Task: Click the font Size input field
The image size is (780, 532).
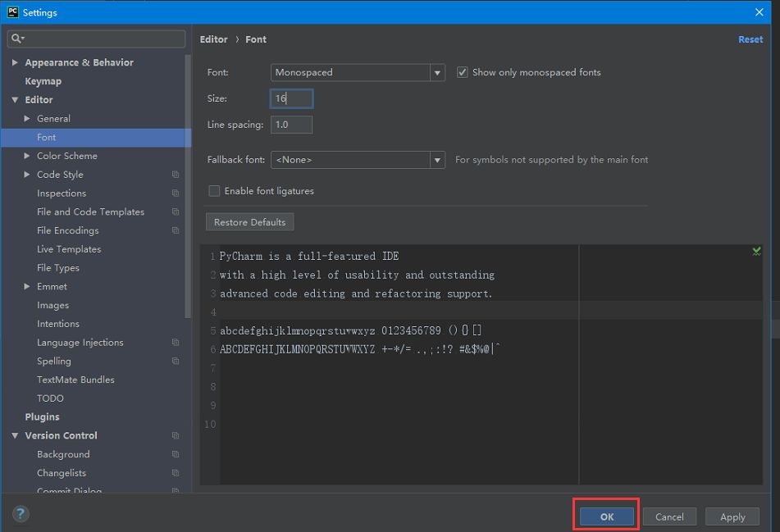Action: (x=291, y=98)
